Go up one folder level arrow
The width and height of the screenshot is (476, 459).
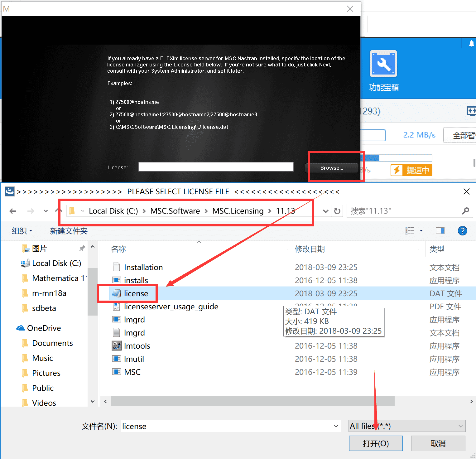(x=59, y=211)
